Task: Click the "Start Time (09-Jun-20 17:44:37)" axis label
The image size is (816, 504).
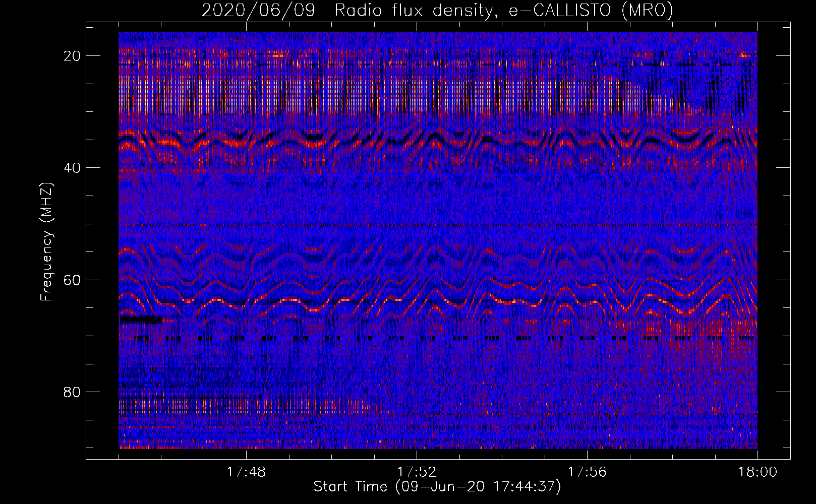Action: click(x=437, y=487)
